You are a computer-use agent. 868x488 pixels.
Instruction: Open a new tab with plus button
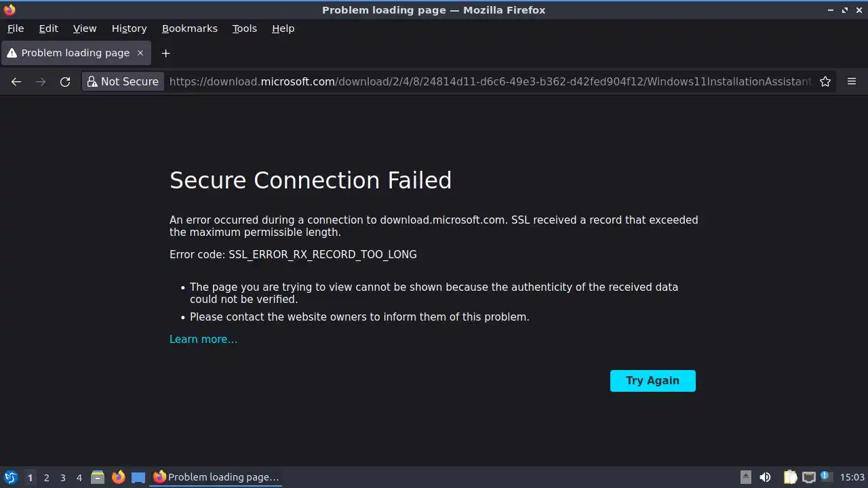pos(165,53)
